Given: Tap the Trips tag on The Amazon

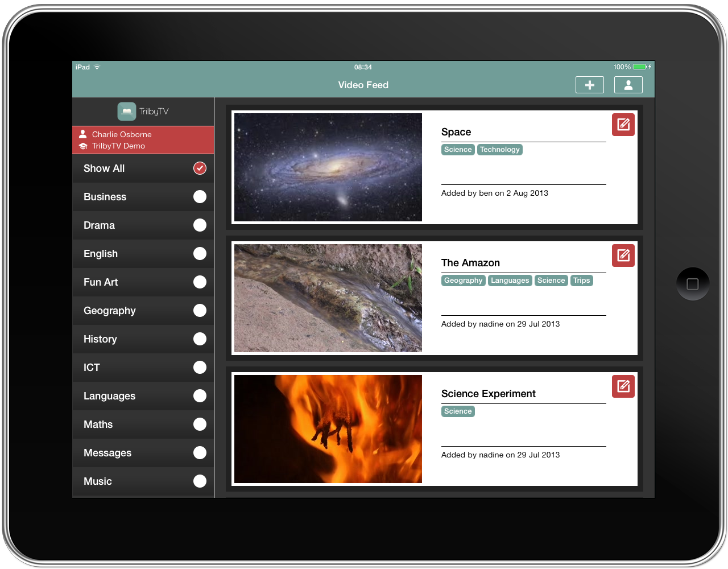Looking at the screenshot, I should [581, 281].
